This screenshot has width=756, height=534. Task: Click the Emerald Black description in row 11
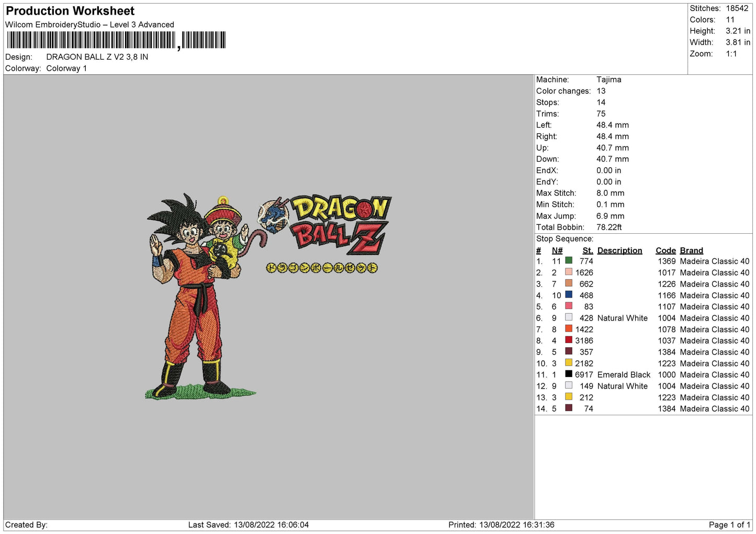point(624,374)
